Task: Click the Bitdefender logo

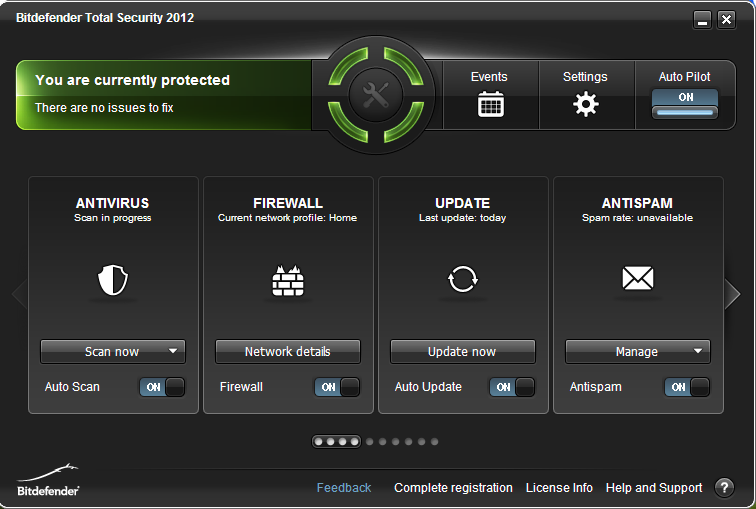Action: point(48,480)
